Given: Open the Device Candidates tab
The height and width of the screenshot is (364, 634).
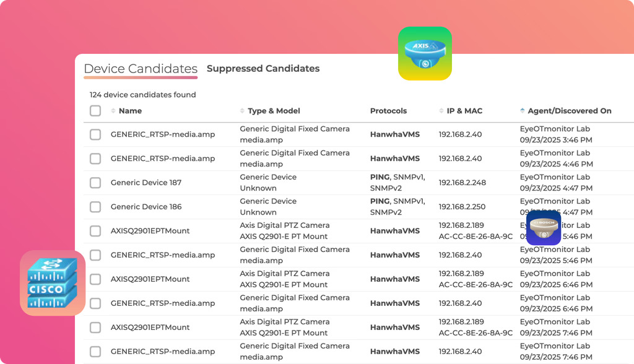Looking at the screenshot, I should pyautogui.click(x=141, y=69).
